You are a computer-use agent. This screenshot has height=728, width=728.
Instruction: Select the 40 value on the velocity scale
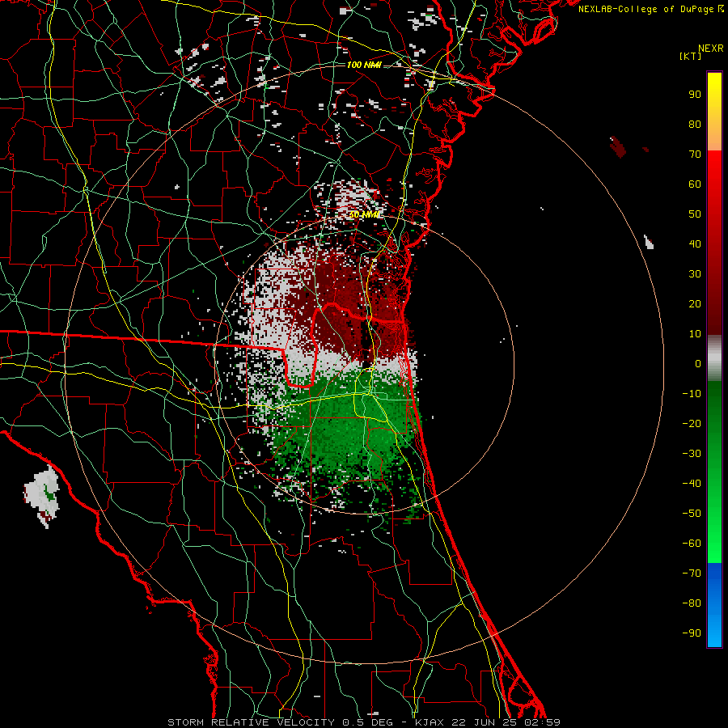point(695,243)
